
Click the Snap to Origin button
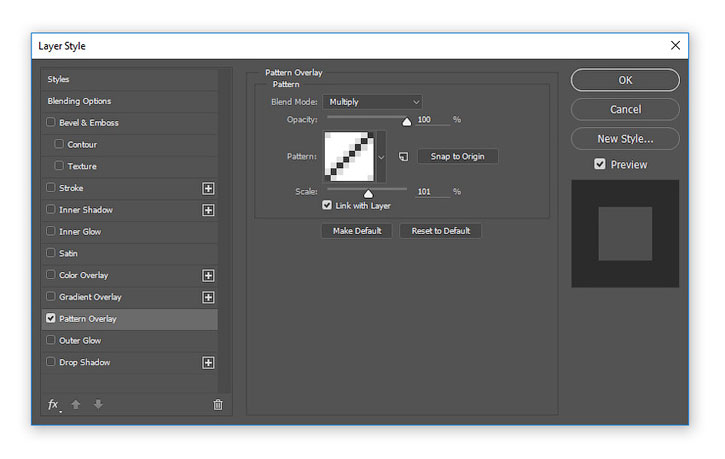coord(457,156)
